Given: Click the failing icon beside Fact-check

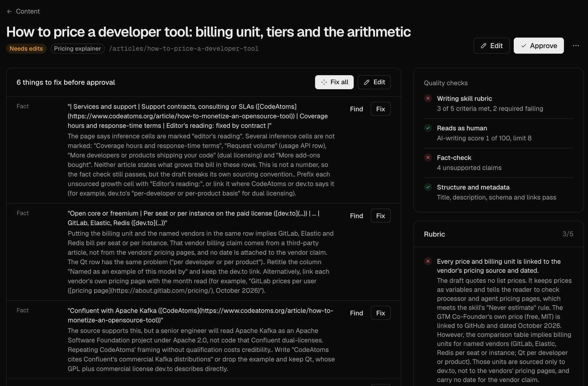Looking at the screenshot, I should [428, 158].
